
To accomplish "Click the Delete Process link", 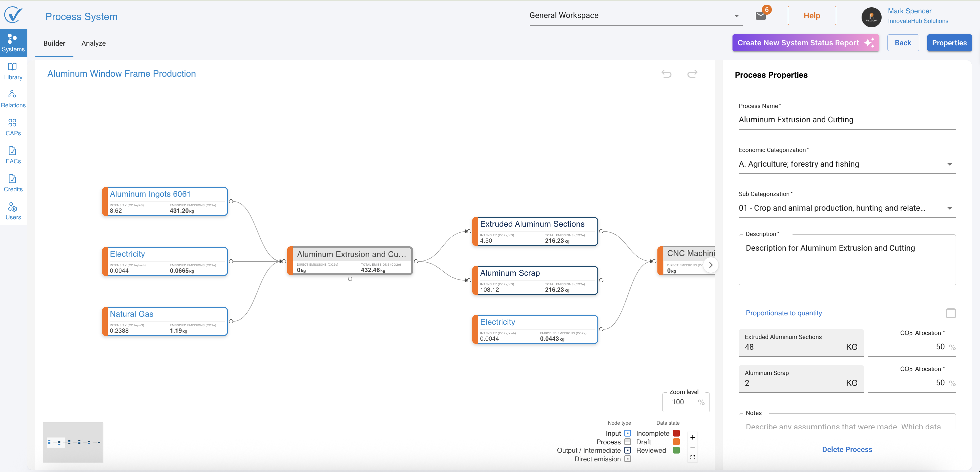I will 847,449.
